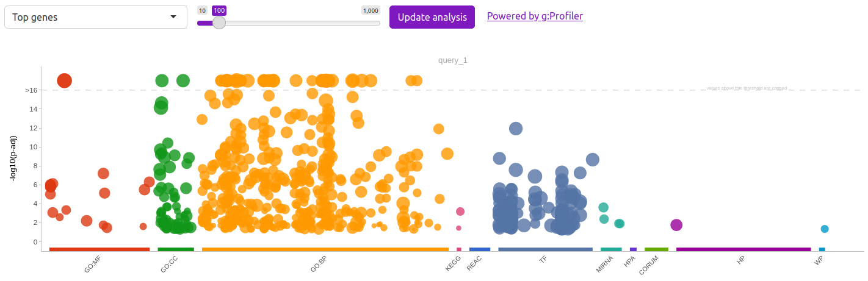Click the Update analysis button
This screenshot has height=281, width=868.
point(432,17)
